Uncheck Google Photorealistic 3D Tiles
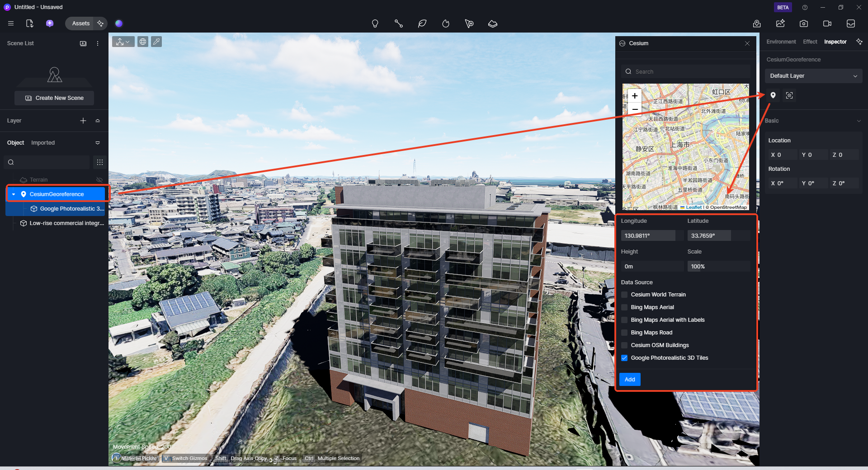 tap(624, 358)
